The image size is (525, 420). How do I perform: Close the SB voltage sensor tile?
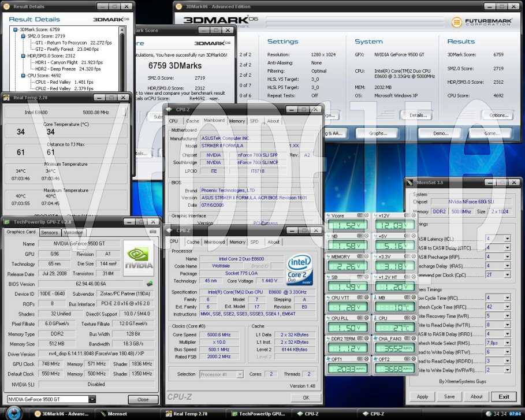(366, 277)
